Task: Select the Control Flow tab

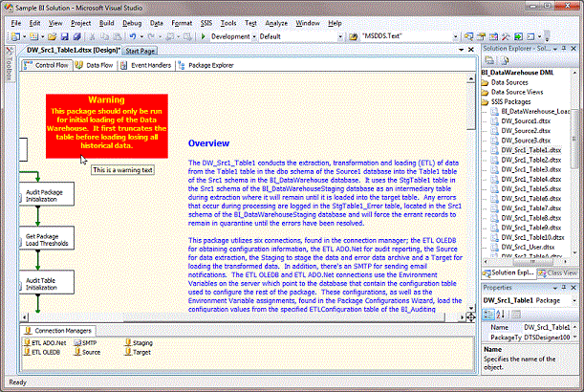Action: point(46,65)
